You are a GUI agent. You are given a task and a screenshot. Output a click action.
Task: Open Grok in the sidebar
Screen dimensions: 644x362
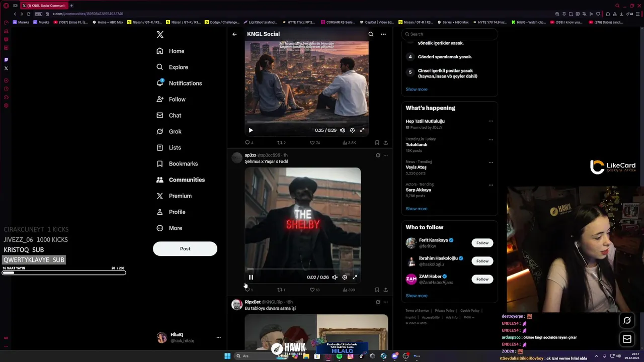(x=169, y=131)
